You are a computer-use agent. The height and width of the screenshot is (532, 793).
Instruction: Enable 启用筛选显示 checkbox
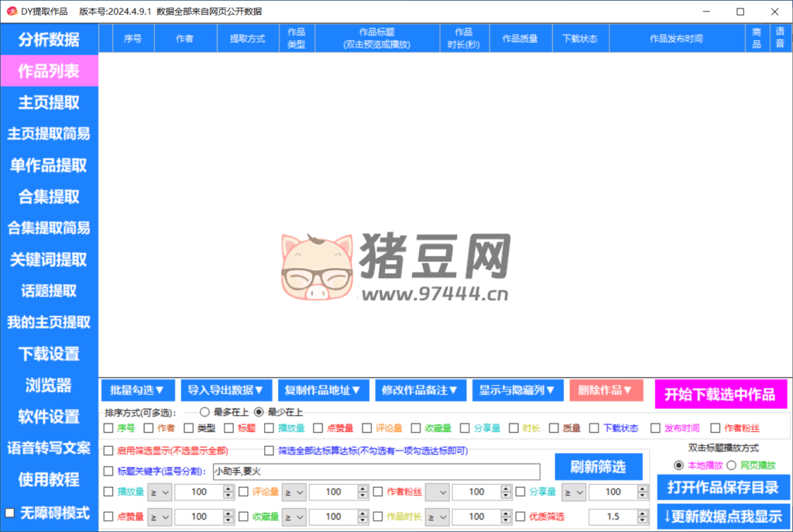[108, 451]
